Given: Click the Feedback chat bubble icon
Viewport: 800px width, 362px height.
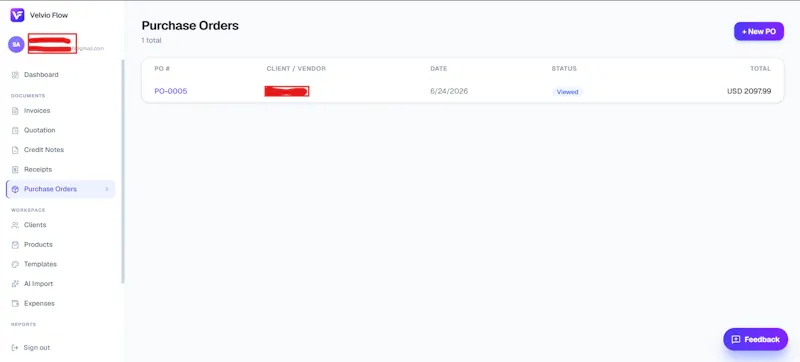Looking at the screenshot, I should [736, 340].
